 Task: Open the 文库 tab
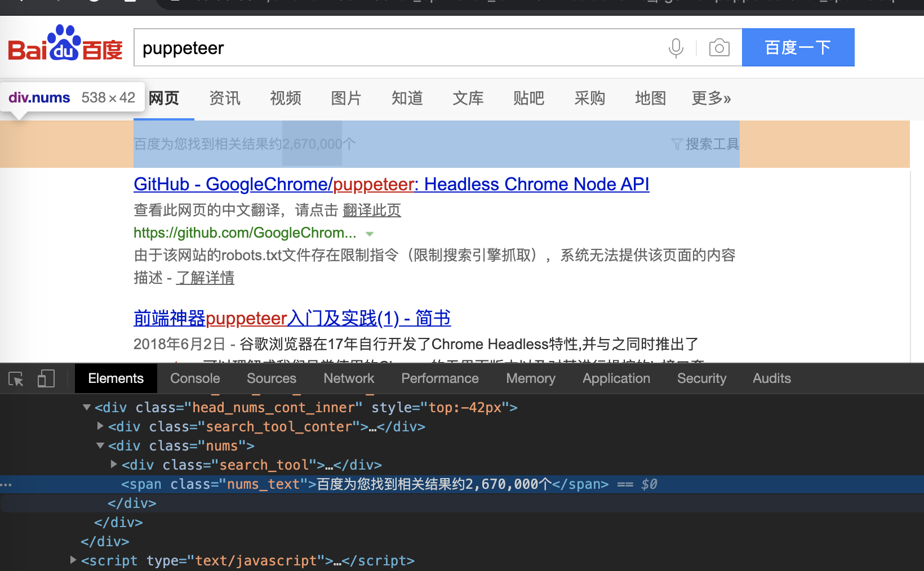(x=468, y=99)
